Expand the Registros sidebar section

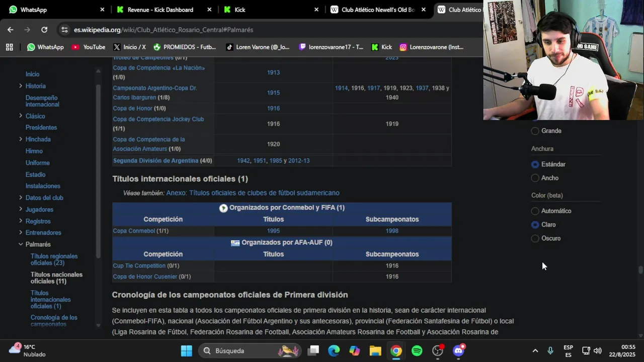(x=21, y=221)
